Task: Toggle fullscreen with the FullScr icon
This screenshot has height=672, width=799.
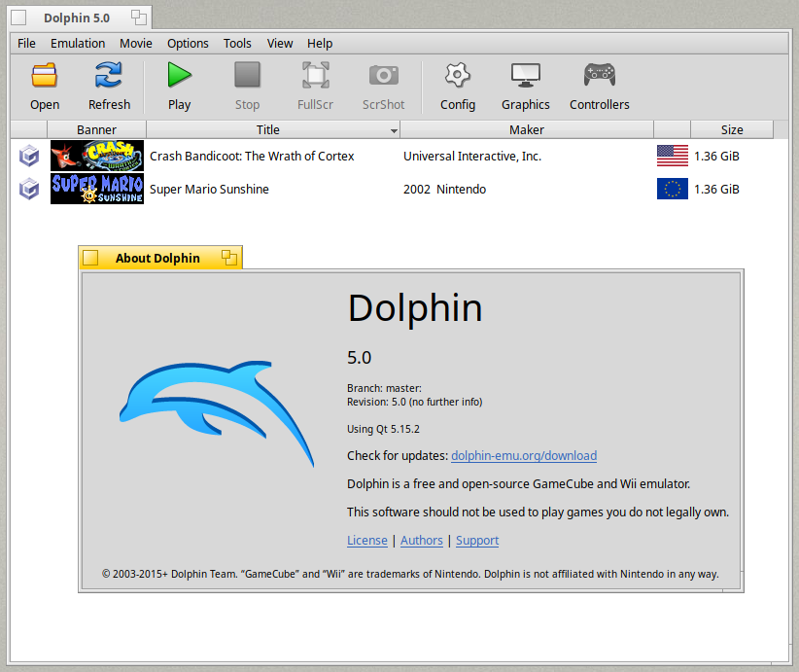Action: pos(316,75)
